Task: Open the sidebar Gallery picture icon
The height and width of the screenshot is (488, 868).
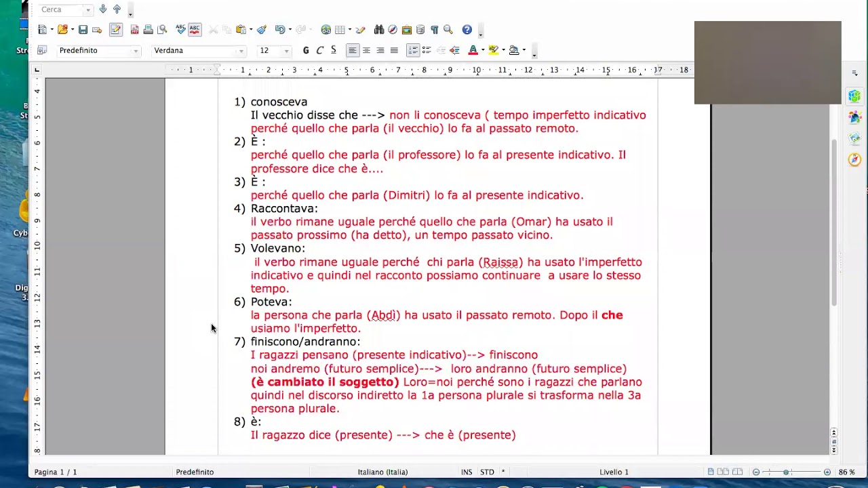Action: [x=854, y=138]
